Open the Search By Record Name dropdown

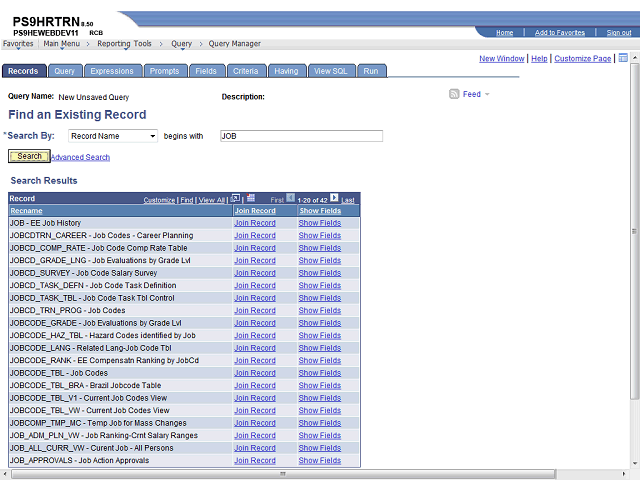pos(113,136)
